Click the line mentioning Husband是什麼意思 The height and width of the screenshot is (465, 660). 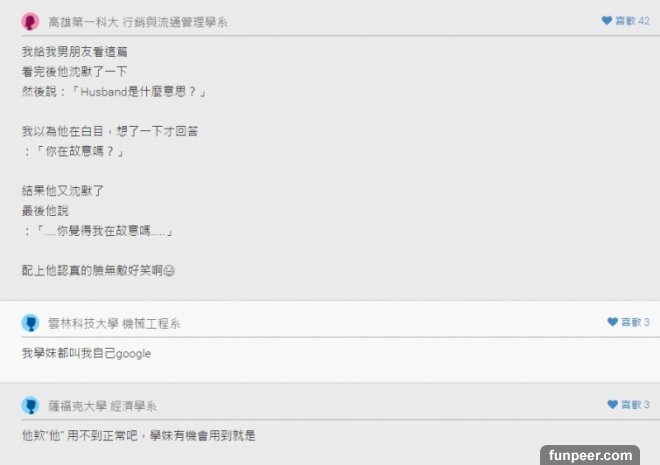click(114, 91)
